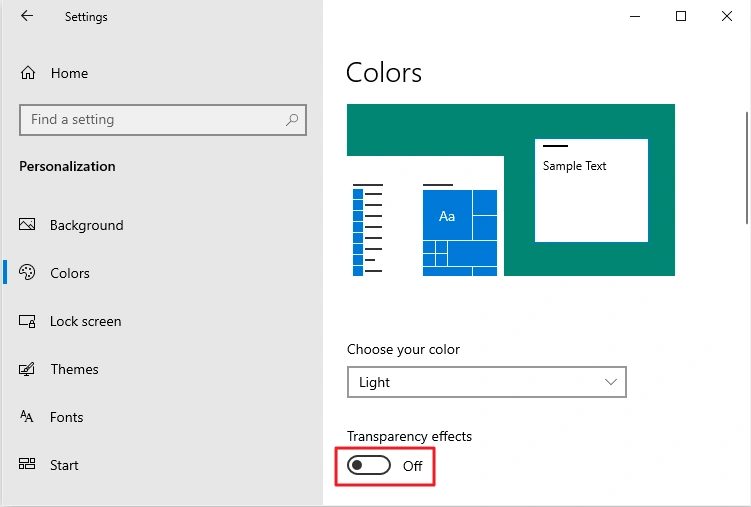Maximize the Settings window
This screenshot has width=751, height=507.
[681, 16]
